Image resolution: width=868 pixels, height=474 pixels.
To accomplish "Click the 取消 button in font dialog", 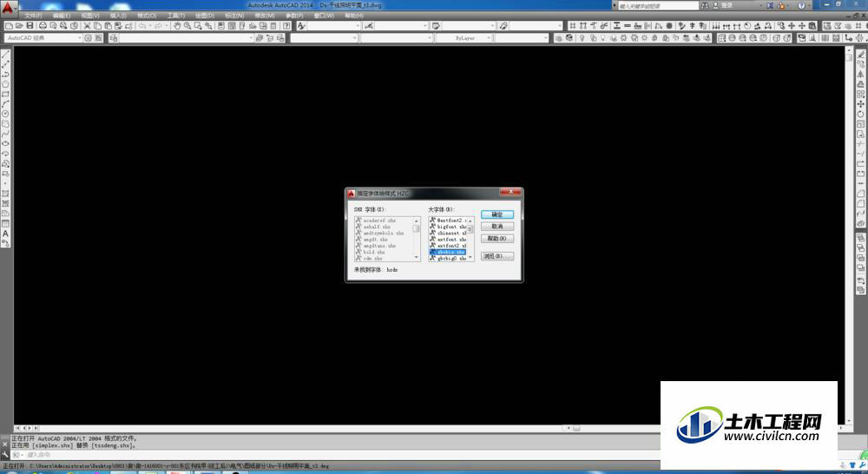I will (497, 227).
